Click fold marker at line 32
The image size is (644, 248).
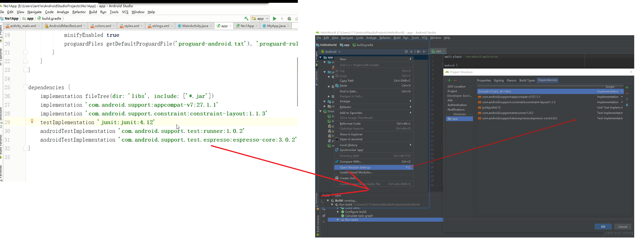[25, 148]
